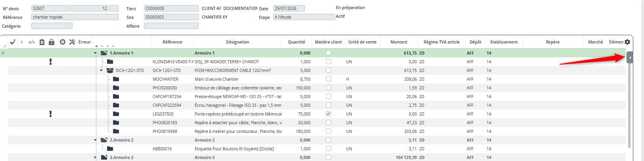
Task: Click the Repère column header
Action: point(553,42)
